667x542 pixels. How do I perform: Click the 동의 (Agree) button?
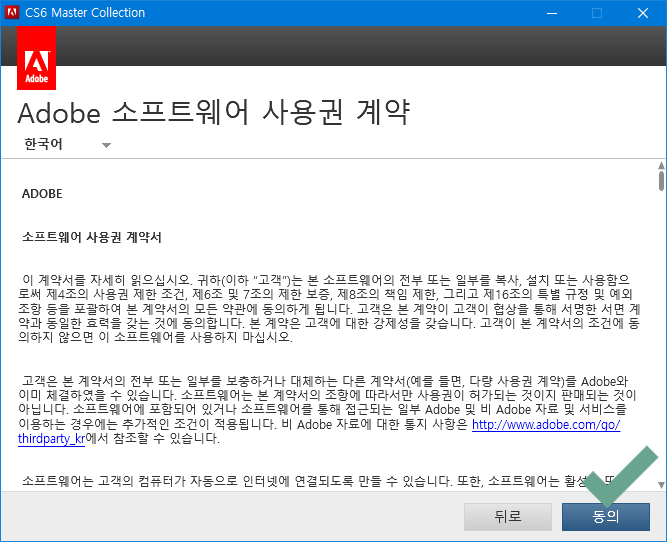point(606,517)
